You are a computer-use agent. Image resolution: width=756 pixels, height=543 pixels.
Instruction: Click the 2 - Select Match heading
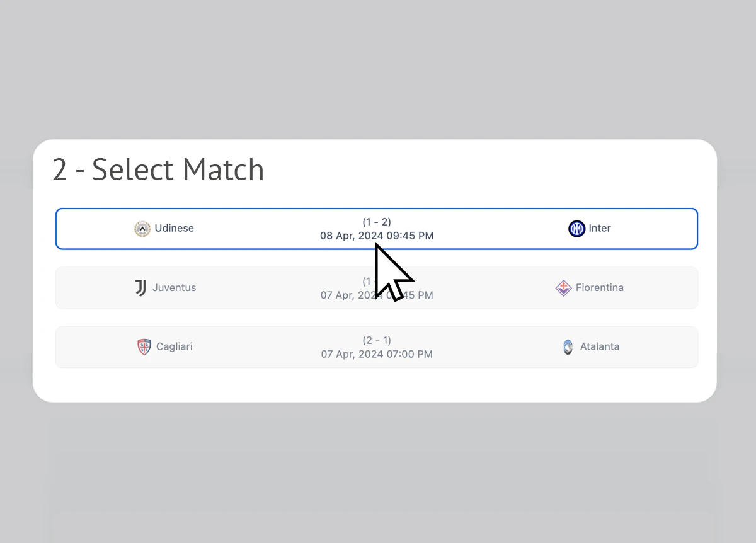[x=157, y=169]
